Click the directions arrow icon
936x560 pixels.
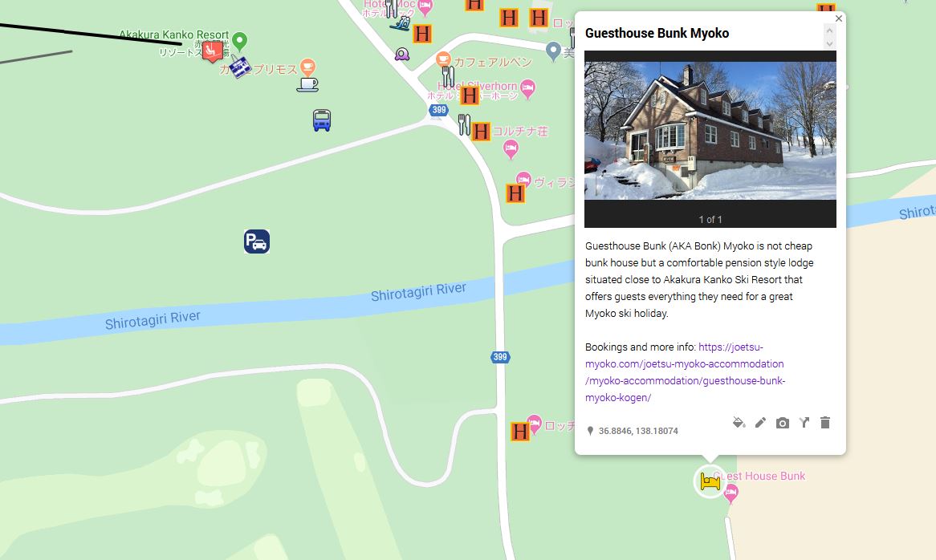[x=804, y=422]
